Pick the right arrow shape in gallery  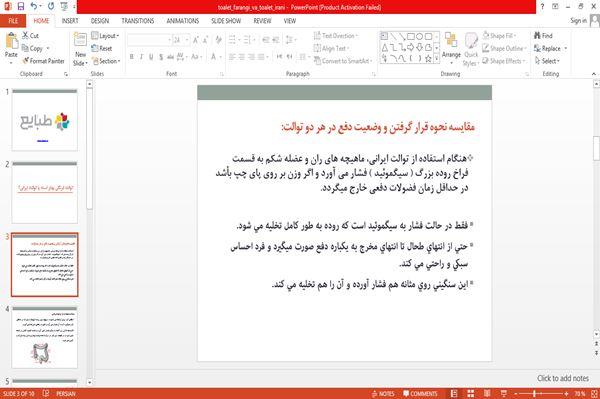411,47
